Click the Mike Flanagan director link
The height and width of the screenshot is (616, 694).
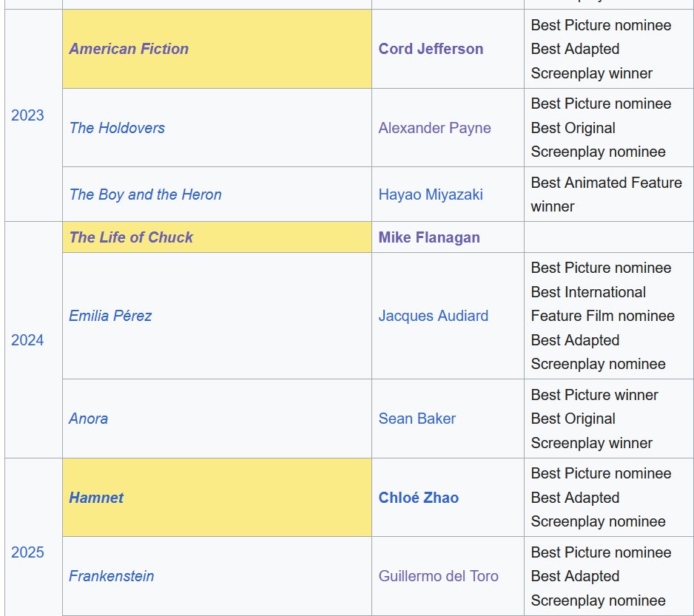(429, 237)
